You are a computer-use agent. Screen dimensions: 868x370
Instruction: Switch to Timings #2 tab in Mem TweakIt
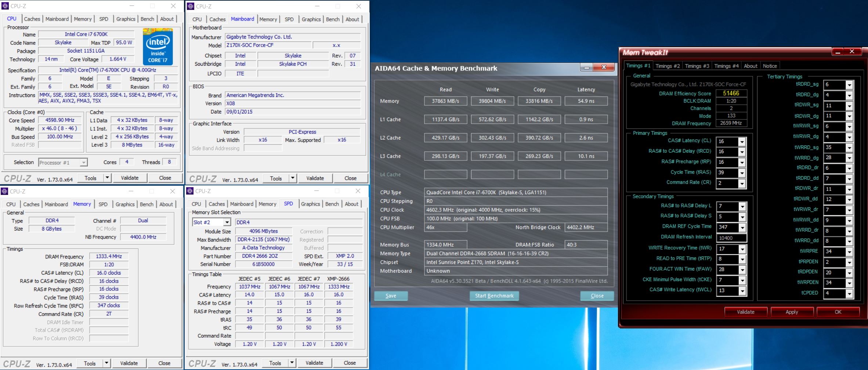pos(668,66)
